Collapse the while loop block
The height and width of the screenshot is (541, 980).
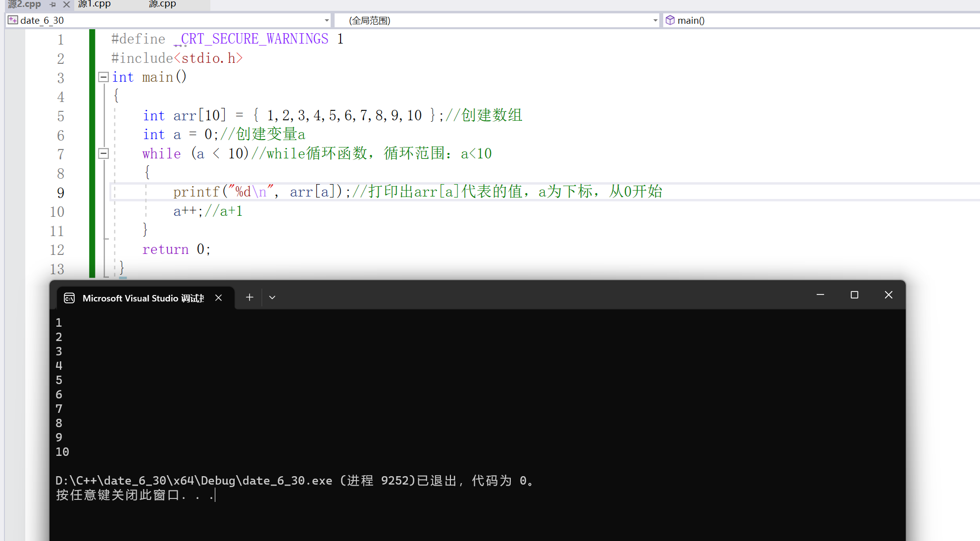[103, 153]
